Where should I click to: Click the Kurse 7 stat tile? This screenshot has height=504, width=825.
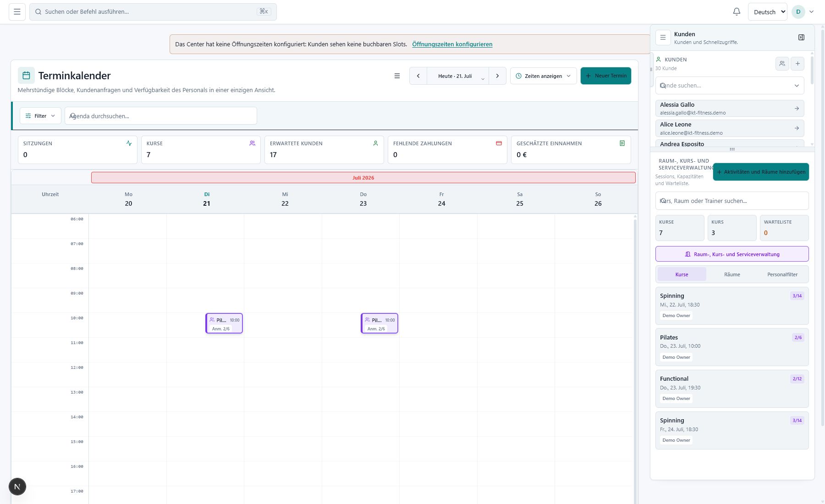click(680, 228)
